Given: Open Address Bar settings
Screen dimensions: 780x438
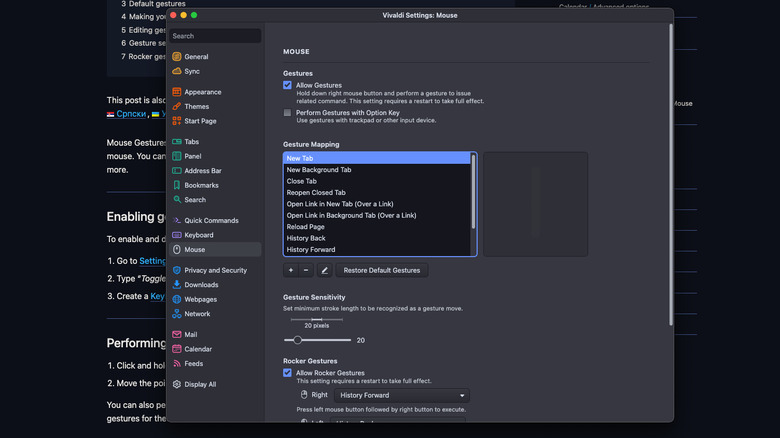Looking at the screenshot, I should point(203,171).
